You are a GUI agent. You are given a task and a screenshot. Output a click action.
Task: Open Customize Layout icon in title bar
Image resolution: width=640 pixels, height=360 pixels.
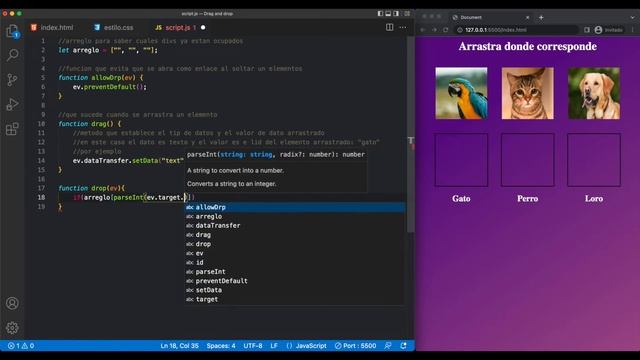point(407,13)
